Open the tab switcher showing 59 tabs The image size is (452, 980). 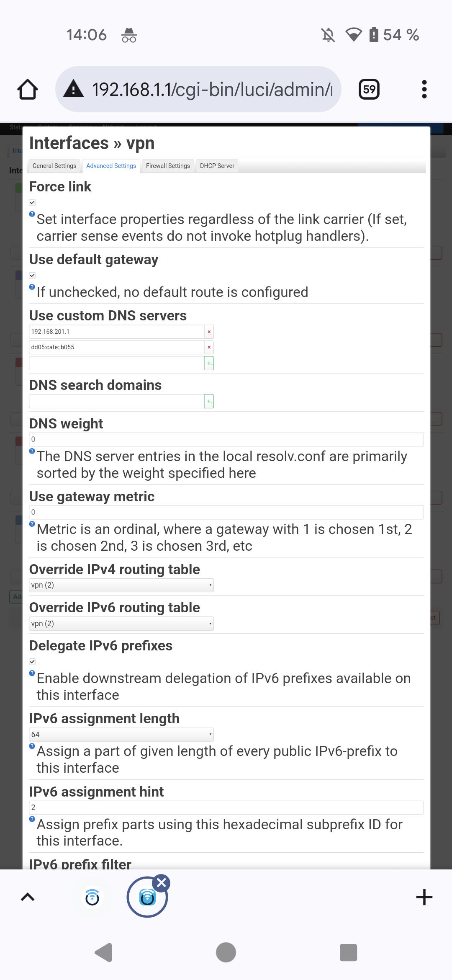point(369,89)
